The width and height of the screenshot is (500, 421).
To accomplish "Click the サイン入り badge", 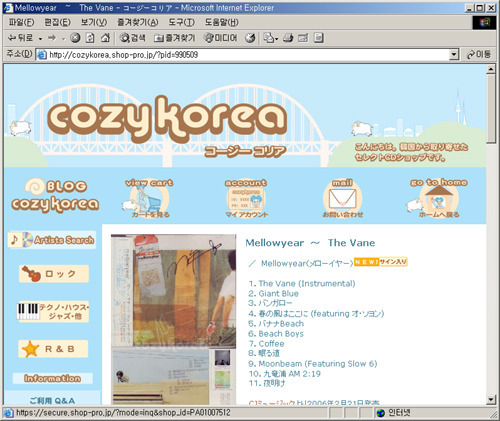I will pos(393,262).
